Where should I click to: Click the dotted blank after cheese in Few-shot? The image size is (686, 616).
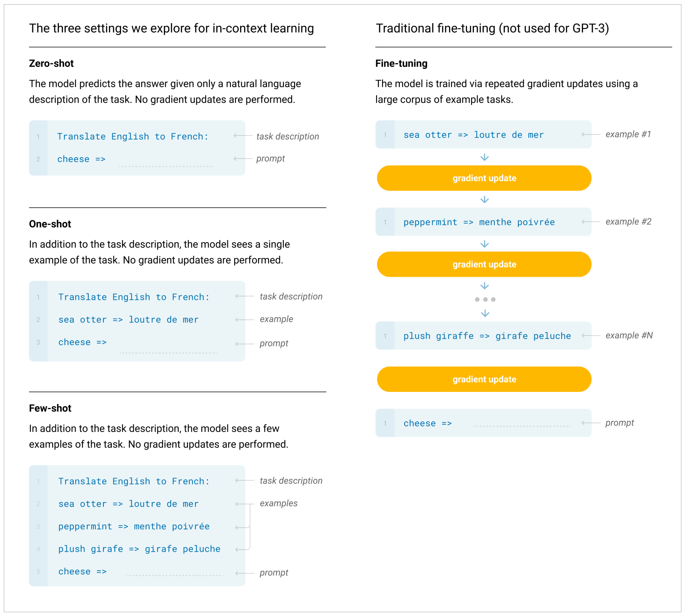174,575
